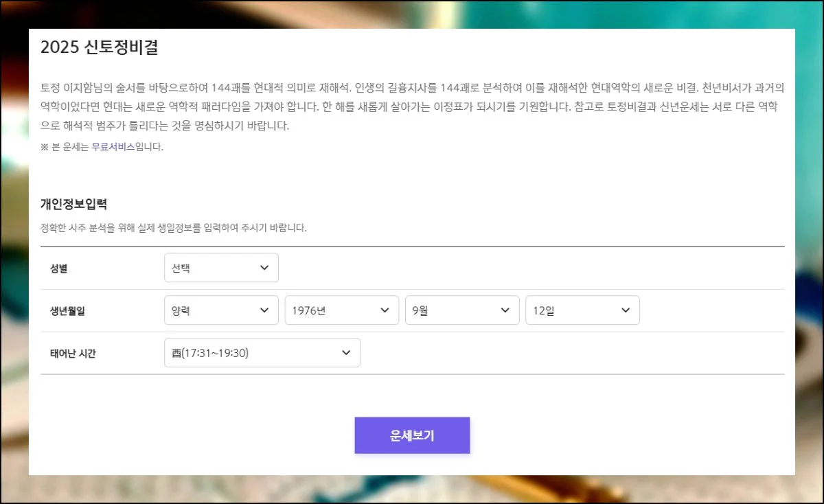Click the 2025 신토정비결 page heading
Screen dimensions: 824x504
pos(100,47)
